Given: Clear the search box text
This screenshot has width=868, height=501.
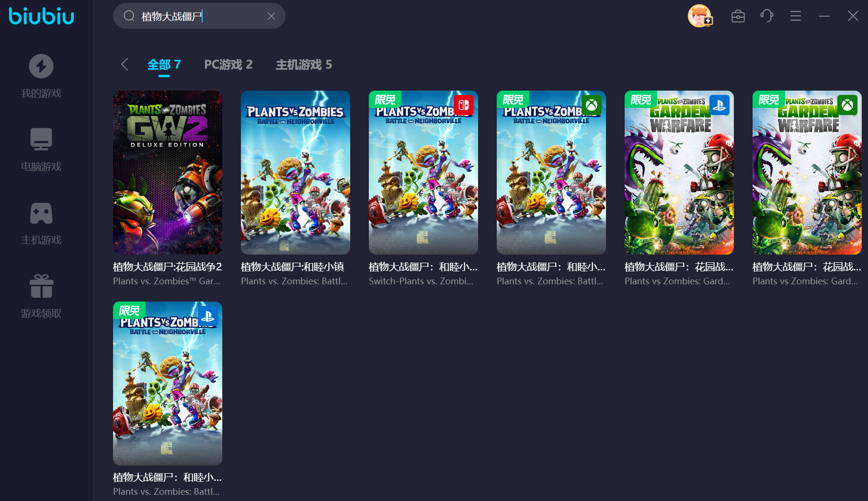Looking at the screenshot, I should click(x=271, y=16).
